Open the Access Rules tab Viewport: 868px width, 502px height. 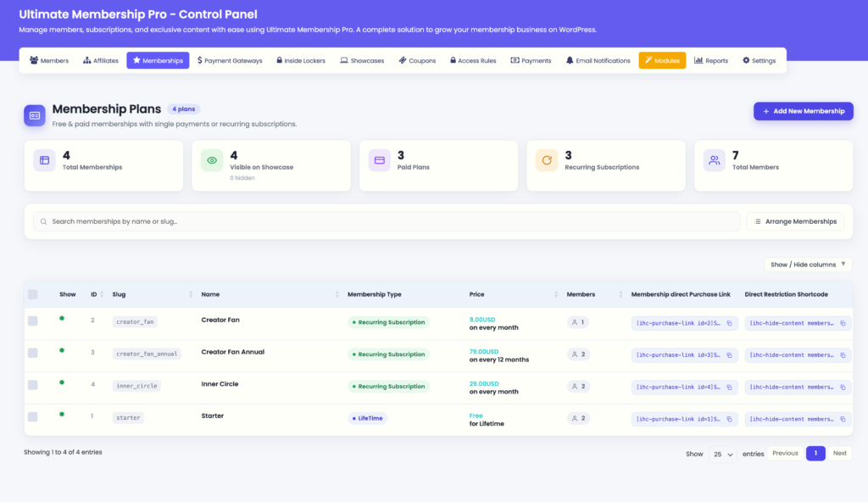pyautogui.click(x=473, y=60)
